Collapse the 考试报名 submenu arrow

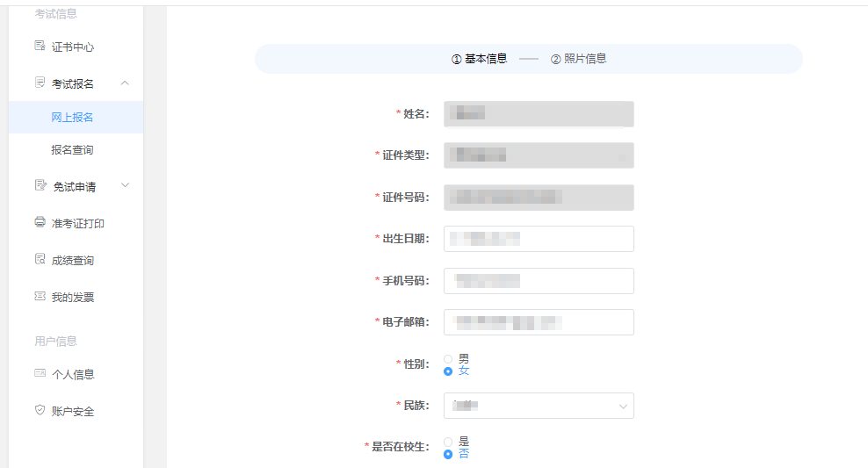(125, 83)
